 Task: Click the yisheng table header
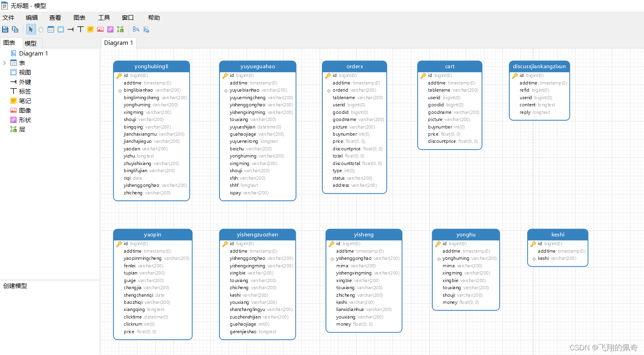coord(364,234)
